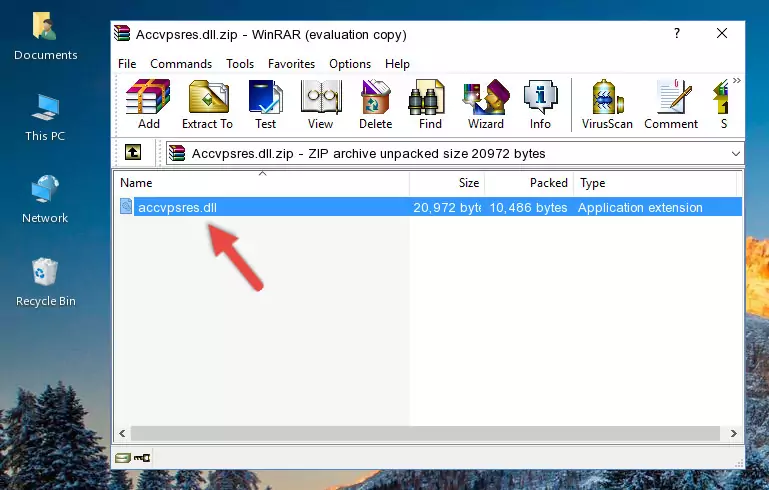Select the Network desktop icon
The height and width of the screenshot is (490, 769).
[45, 200]
